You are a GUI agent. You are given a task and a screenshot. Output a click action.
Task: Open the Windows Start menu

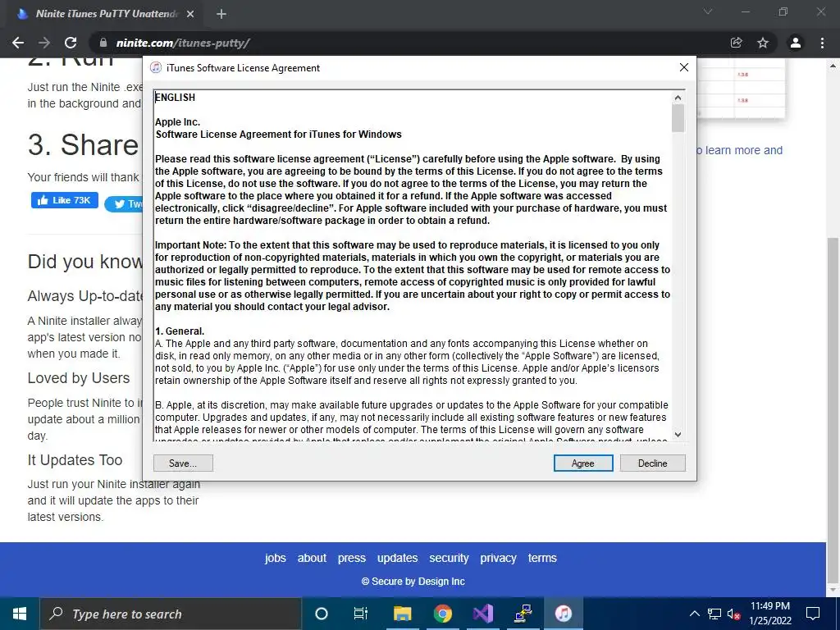(x=20, y=614)
